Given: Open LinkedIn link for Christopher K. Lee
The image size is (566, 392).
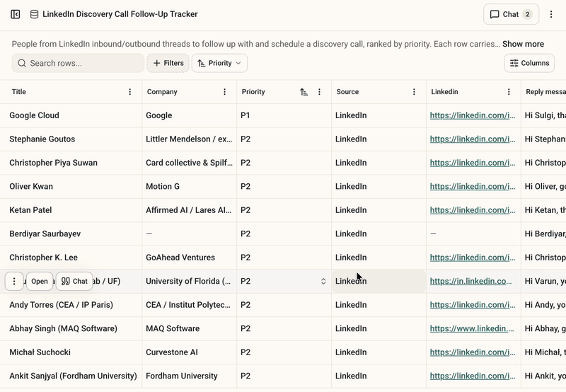Looking at the screenshot, I should (473, 258).
